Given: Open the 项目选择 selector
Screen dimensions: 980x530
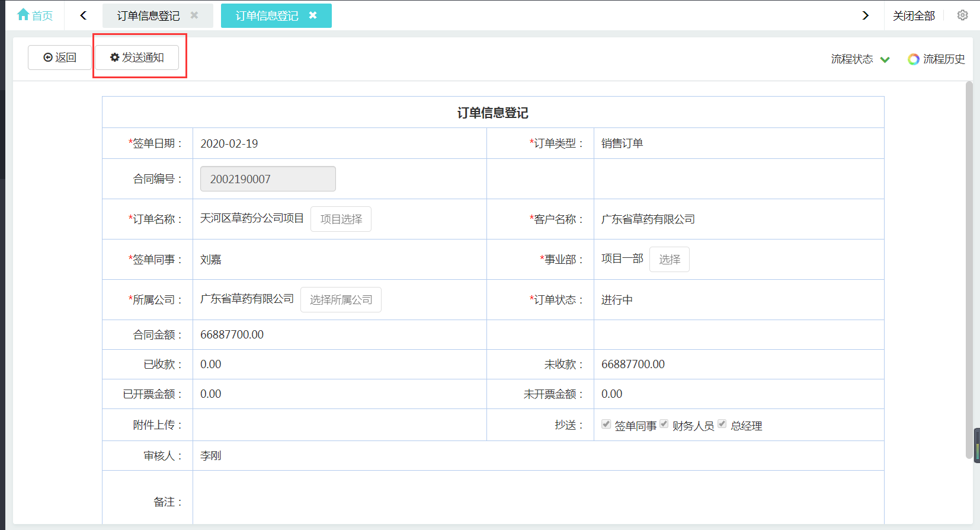Looking at the screenshot, I should [x=341, y=219].
